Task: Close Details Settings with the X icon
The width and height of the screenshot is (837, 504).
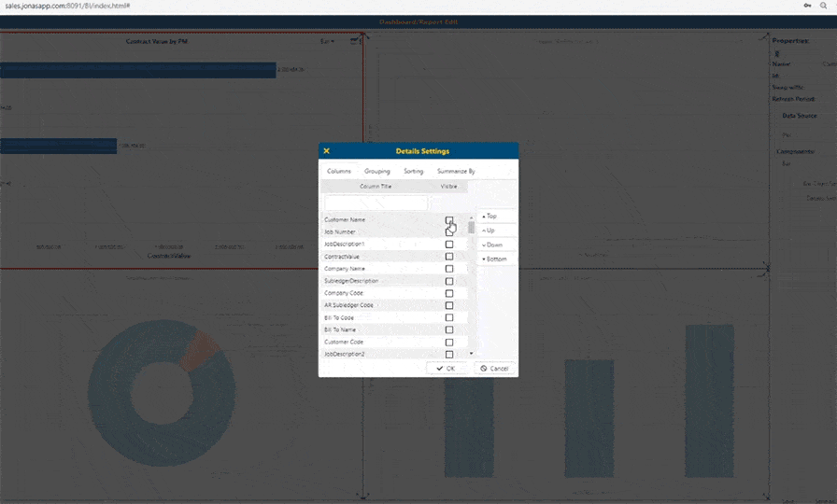Action: (x=327, y=151)
